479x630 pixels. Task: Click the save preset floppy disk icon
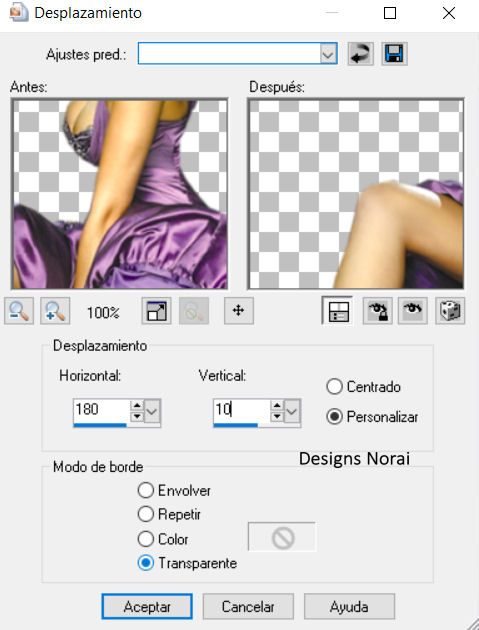click(394, 54)
